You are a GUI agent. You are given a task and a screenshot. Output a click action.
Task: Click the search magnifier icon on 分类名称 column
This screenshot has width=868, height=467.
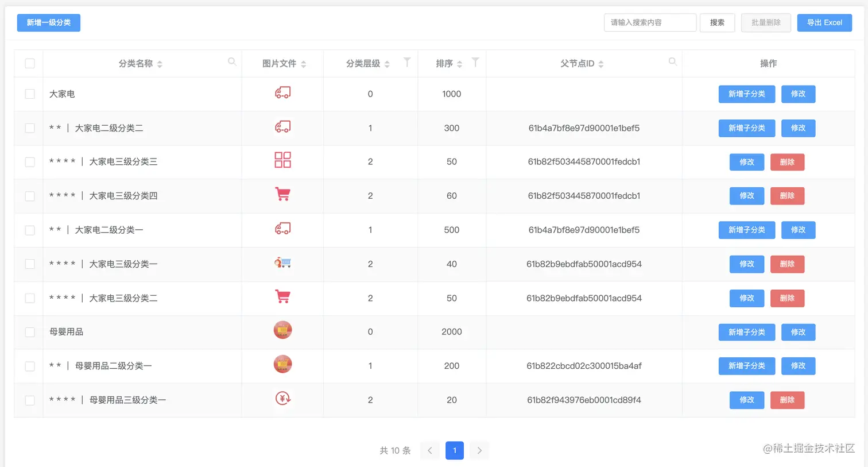(232, 61)
